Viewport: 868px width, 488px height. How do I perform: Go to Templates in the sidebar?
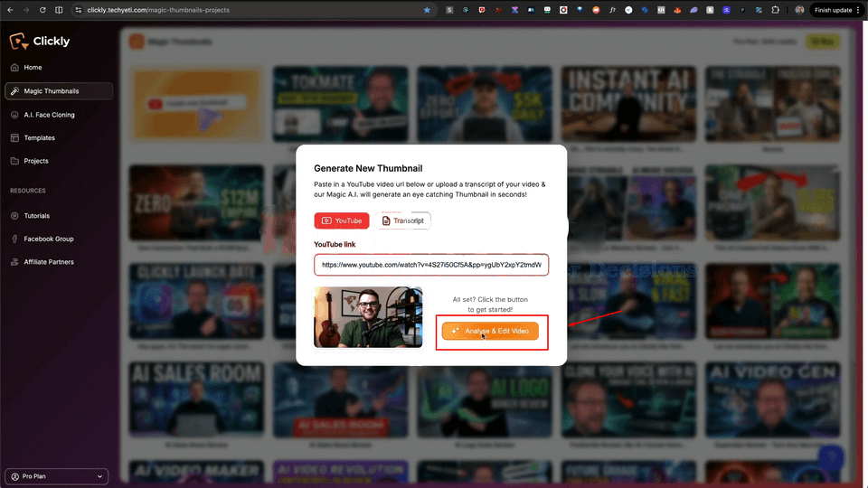tap(39, 138)
